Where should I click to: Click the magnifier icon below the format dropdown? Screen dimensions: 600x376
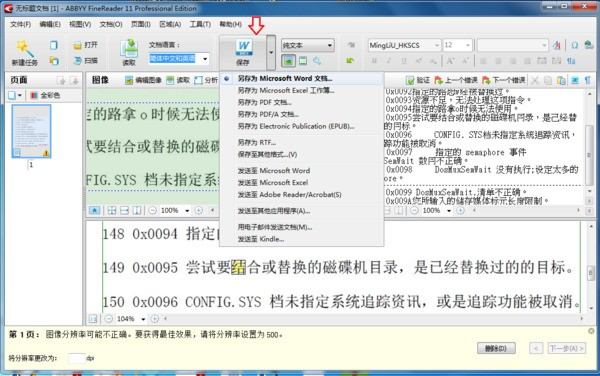coord(317,60)
